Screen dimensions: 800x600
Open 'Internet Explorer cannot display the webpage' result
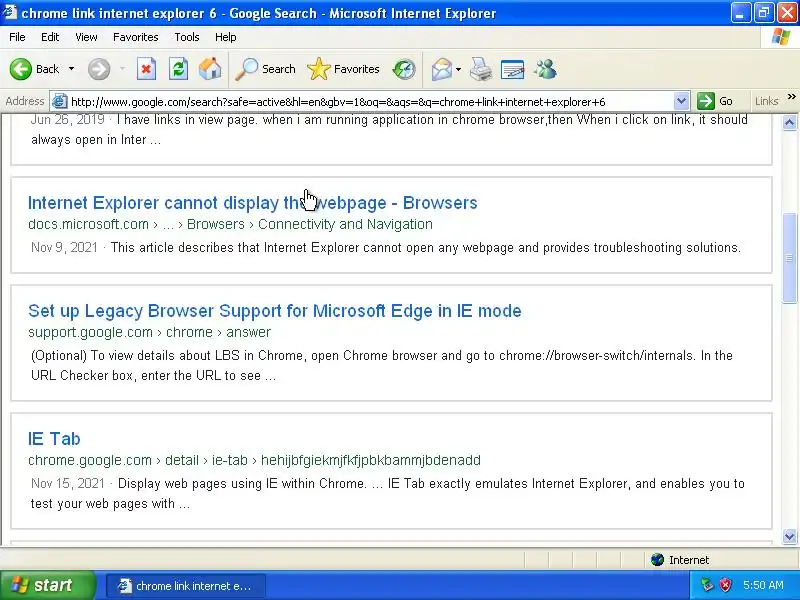[x=253, y=203]
